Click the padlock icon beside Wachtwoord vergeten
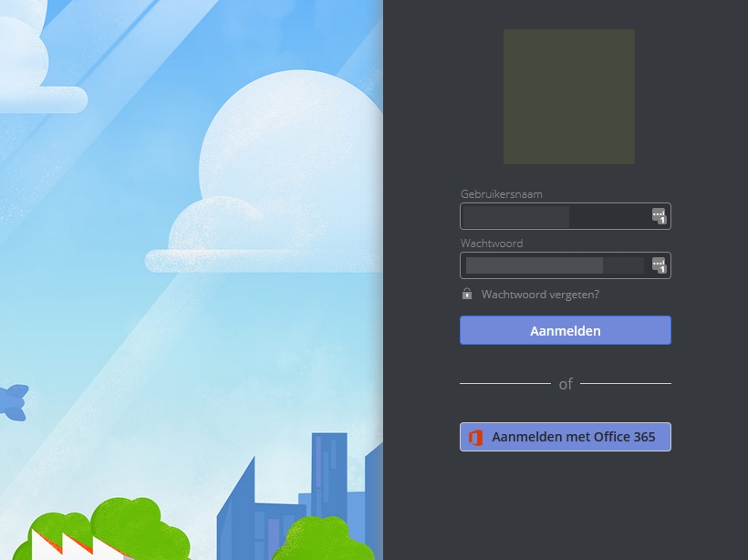748x560 pixels. (x=465, y=294)
